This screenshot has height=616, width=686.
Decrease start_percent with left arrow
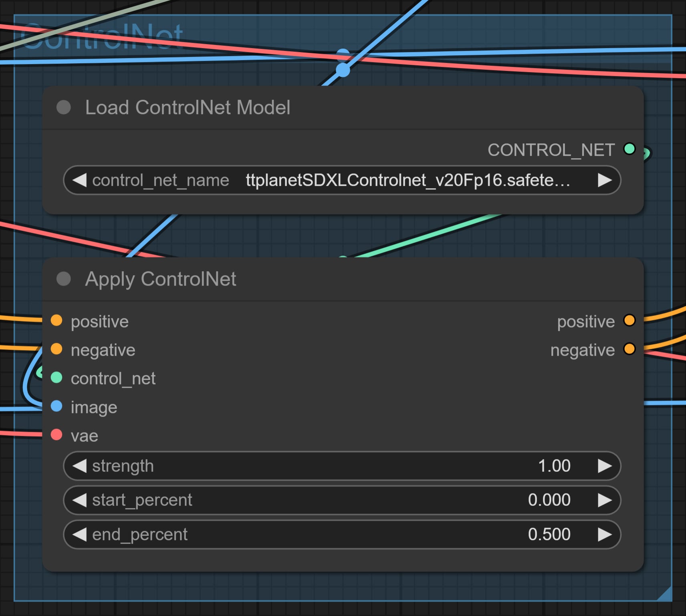tap(79, 500)
